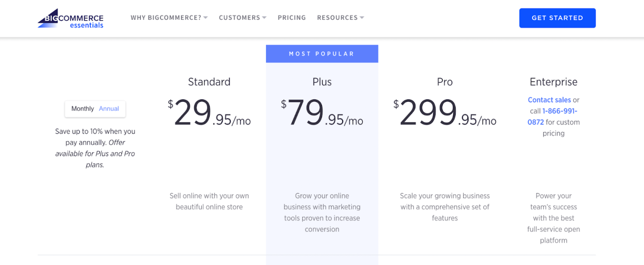Expand the Customers navigation dropdown
This screenshot has width=644, height=265.
(239, 18)
